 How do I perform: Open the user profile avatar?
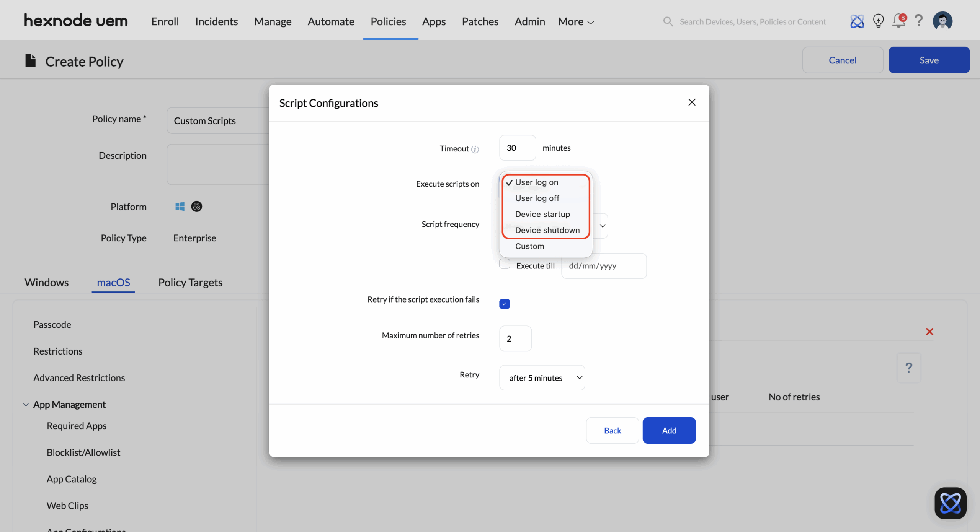click(x=942, y=21)
